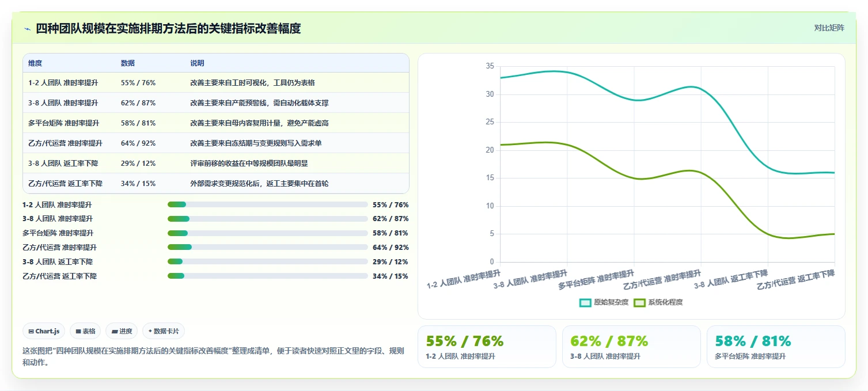Screen dimensions: 868x391
Task: Click the y-axis tick value 15
Action: point(490,178)
